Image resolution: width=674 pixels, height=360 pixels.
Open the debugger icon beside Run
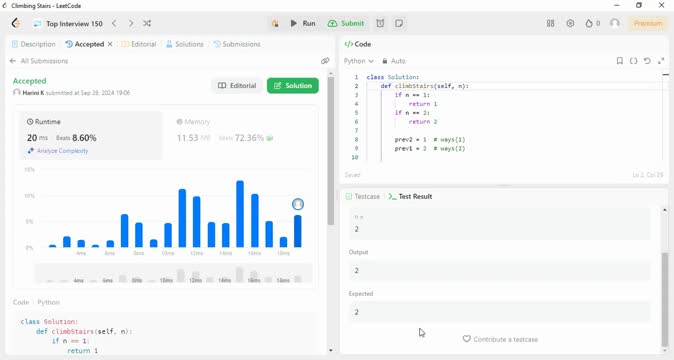[275, 24]
